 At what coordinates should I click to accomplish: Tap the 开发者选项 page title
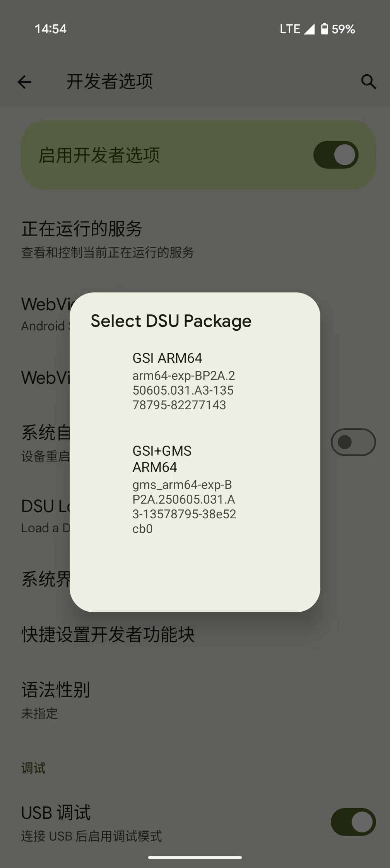pos(109,82)
